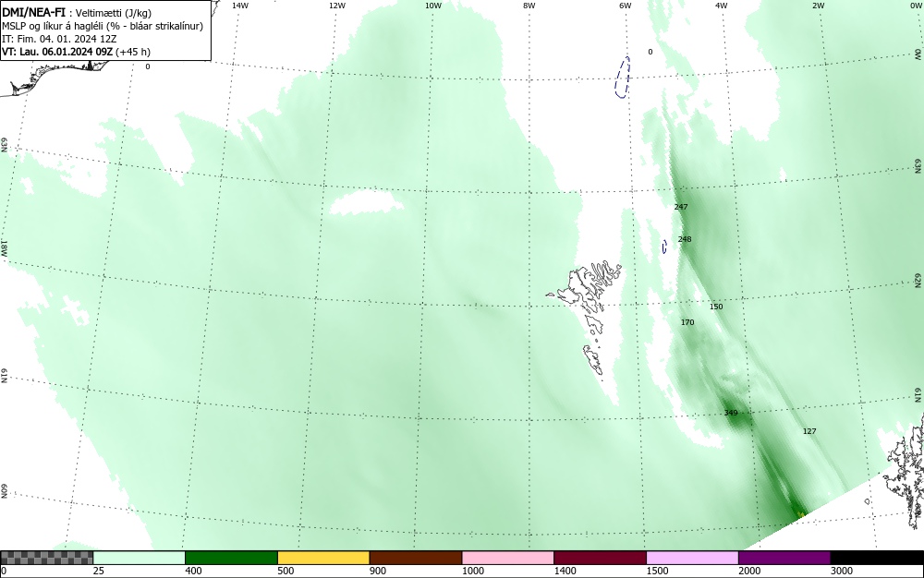Click the 14W longitude label
This screenshot has height=578, width=924.
(x=239, y=6)
